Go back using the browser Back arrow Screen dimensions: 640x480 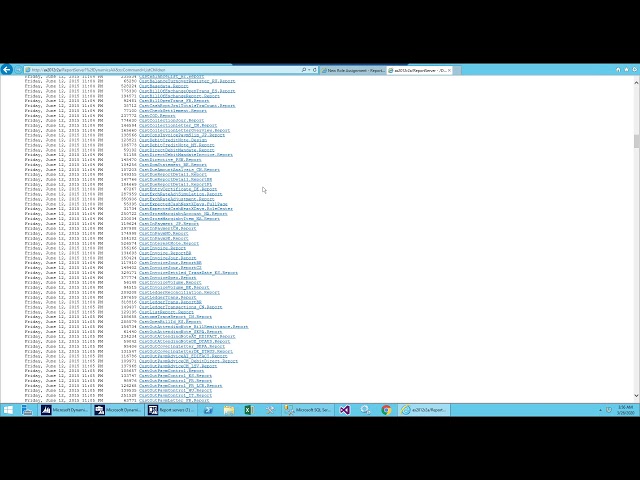coord(6,70)
